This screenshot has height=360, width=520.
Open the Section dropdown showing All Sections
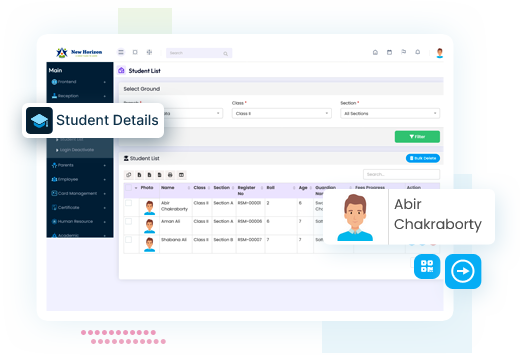tap(390, 114)
